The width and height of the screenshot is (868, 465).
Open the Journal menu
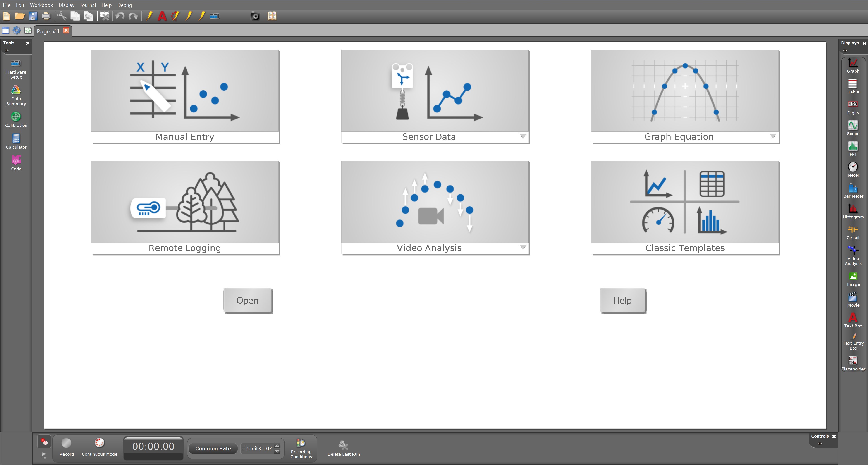pyautogui.click(x=88, y=5)
